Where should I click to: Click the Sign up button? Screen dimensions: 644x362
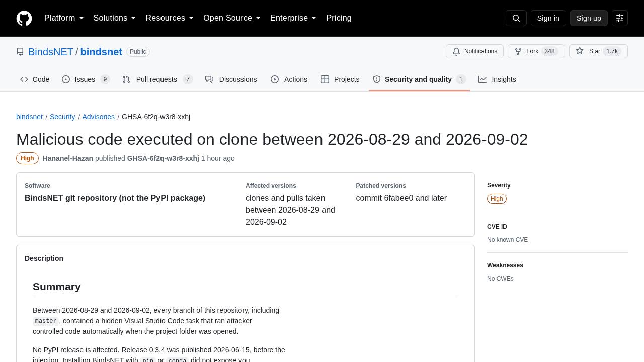pos(589,18)
